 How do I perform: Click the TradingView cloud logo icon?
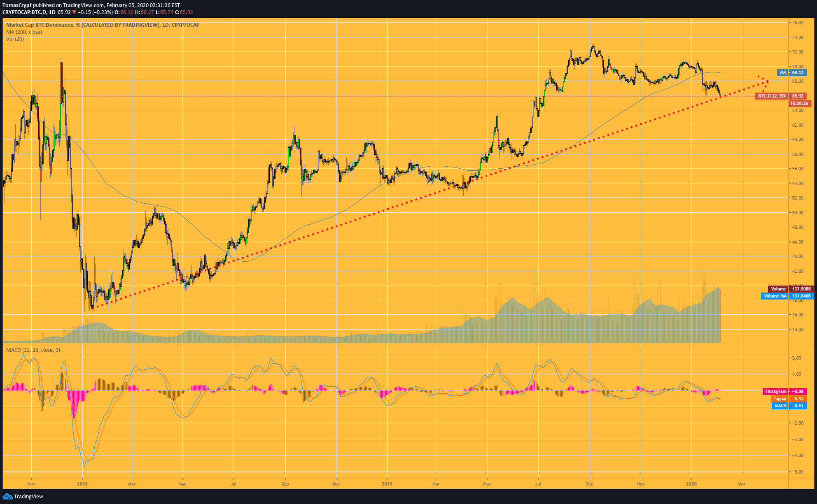point(7,496)
